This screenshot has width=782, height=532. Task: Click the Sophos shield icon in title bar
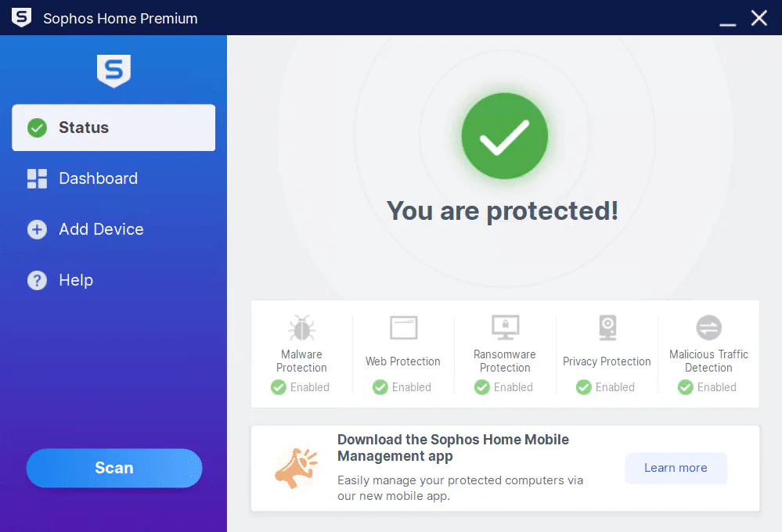point(21,17)
